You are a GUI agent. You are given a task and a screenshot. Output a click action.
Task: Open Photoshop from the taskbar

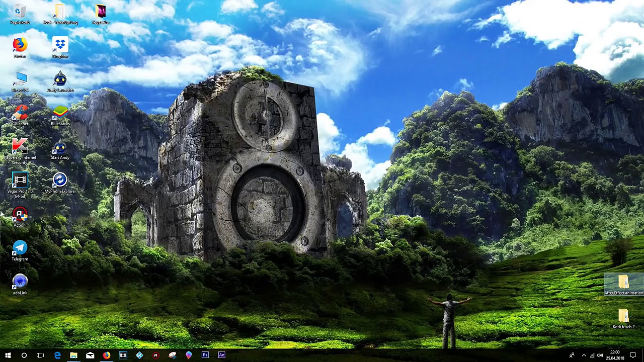click(205, 355)
